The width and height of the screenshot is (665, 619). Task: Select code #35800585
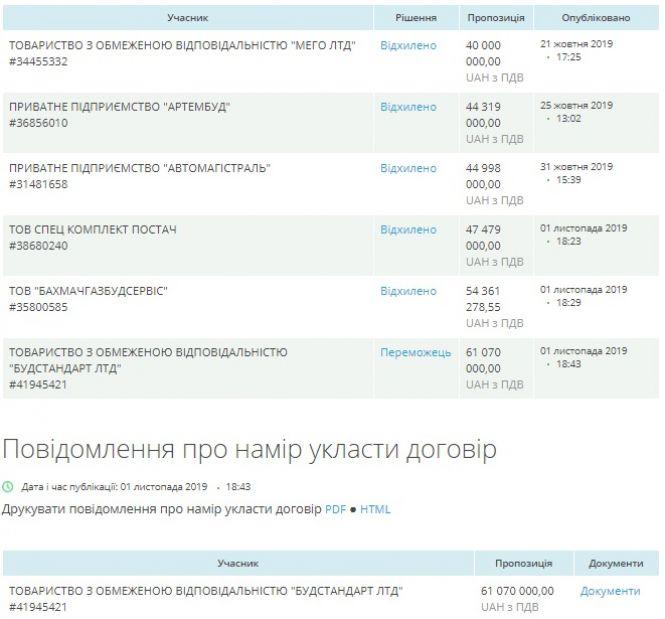38,308
